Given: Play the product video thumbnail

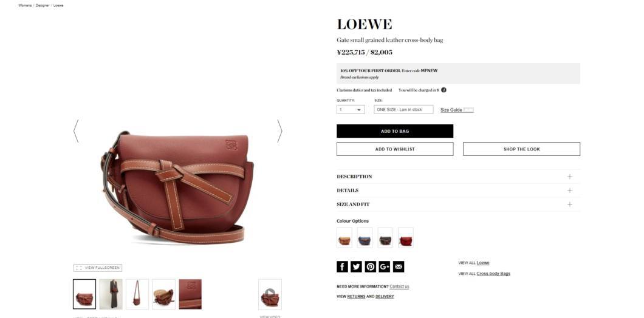Looking at the screenshot, I should (270, 294).
